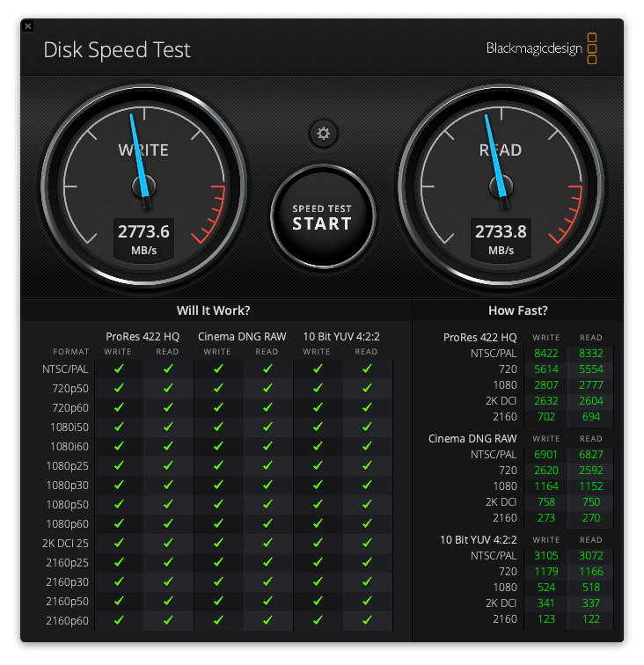Image resolution: width=644 pixels, height=665 pixels.
Task: Click the 10 Bit YUV 4:2:2 heading in How Fast
Action: click(x=478, y=540)
